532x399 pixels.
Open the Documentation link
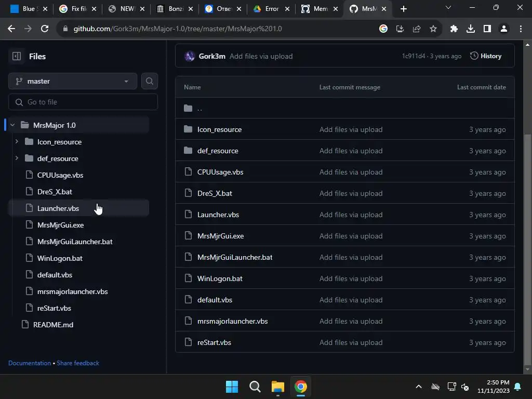(x=30, y=363)
